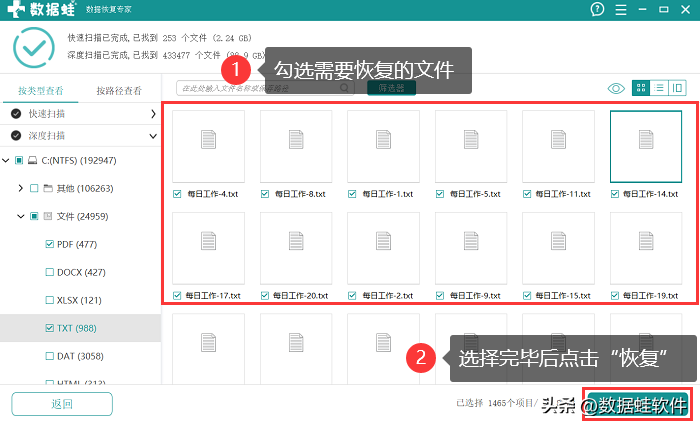The height and width of the screenshot is (427, 700).
Task: Open the 每日工作-4.txt thumbnail
Action: tap(208, 147)
